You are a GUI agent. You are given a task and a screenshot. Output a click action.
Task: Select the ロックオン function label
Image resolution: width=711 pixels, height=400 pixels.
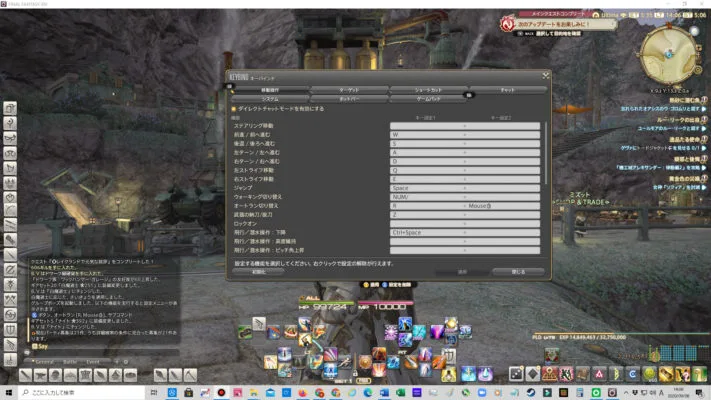(245, 224)
